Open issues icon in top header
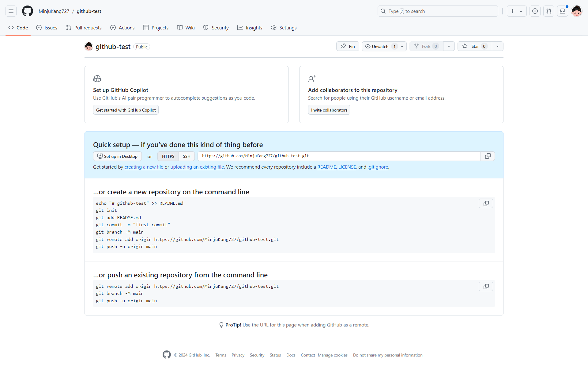The height and width of the screenshot is (373, 588). coord(535,11)
